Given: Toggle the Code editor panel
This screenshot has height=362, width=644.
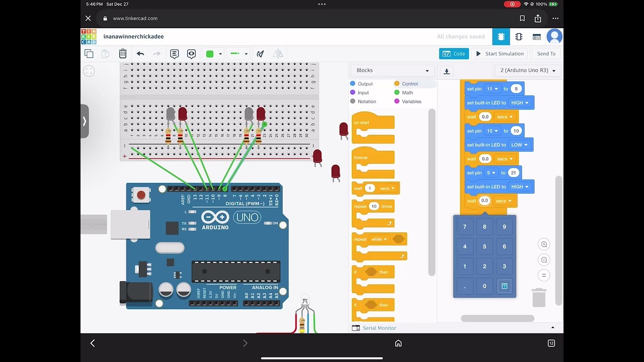Looking at the screenshot, I should 454,54.
